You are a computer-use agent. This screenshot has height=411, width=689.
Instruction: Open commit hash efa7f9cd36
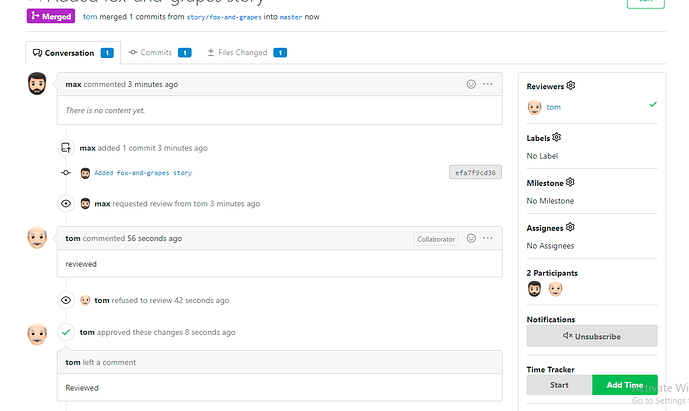476,172
